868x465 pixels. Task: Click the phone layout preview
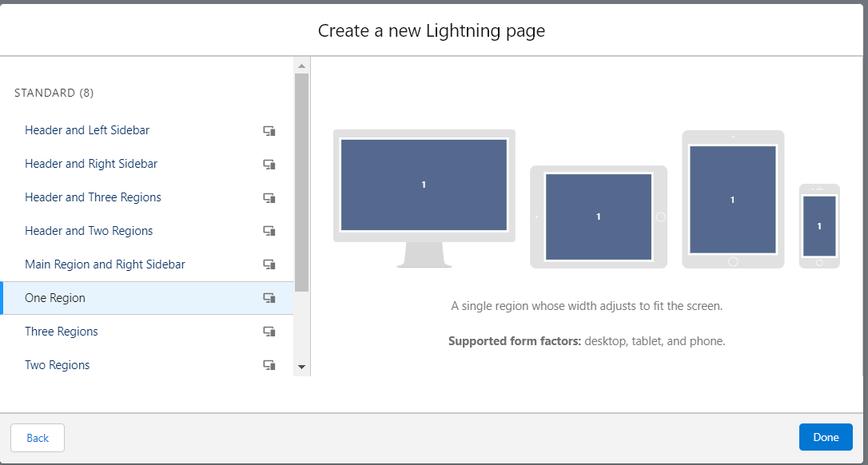[x=819, y=226]
